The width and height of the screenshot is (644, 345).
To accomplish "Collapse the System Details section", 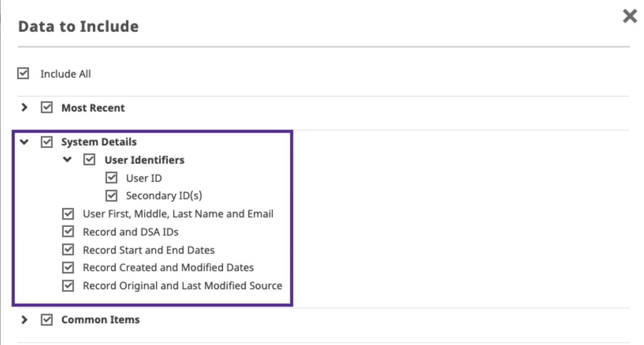I will [x=24, y=142].
